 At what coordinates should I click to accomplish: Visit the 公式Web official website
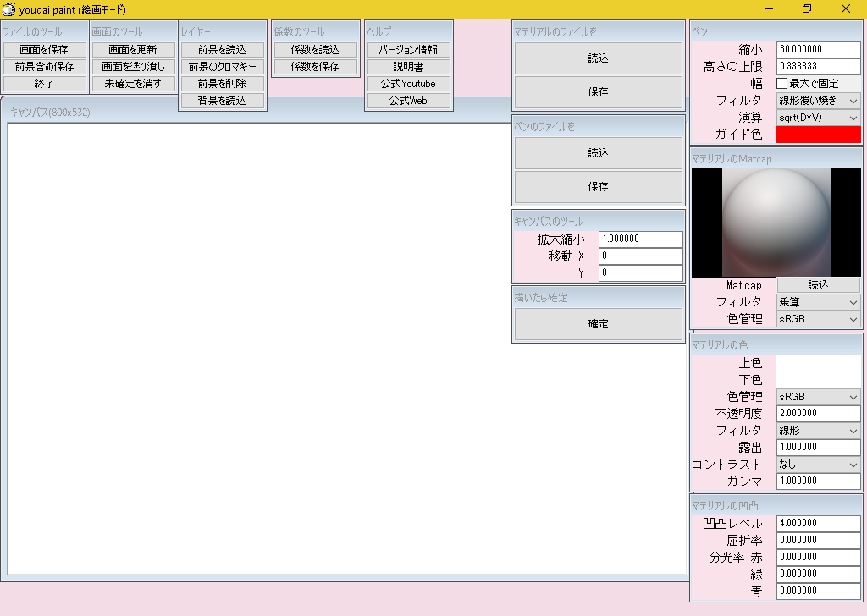(408, 100)
